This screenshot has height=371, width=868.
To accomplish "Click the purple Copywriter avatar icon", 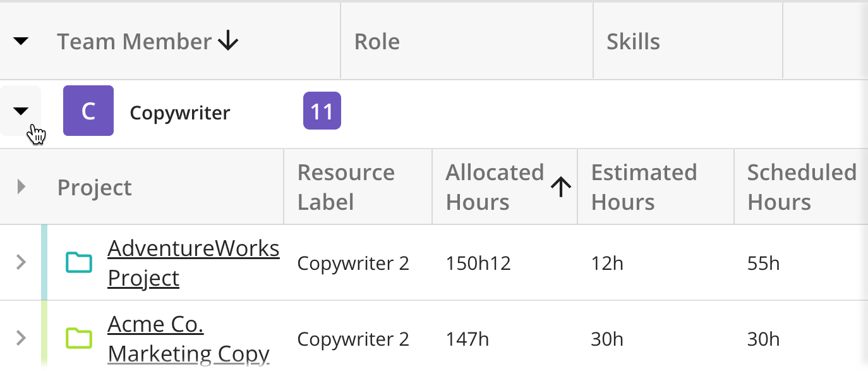I will [x=88, y=111].
